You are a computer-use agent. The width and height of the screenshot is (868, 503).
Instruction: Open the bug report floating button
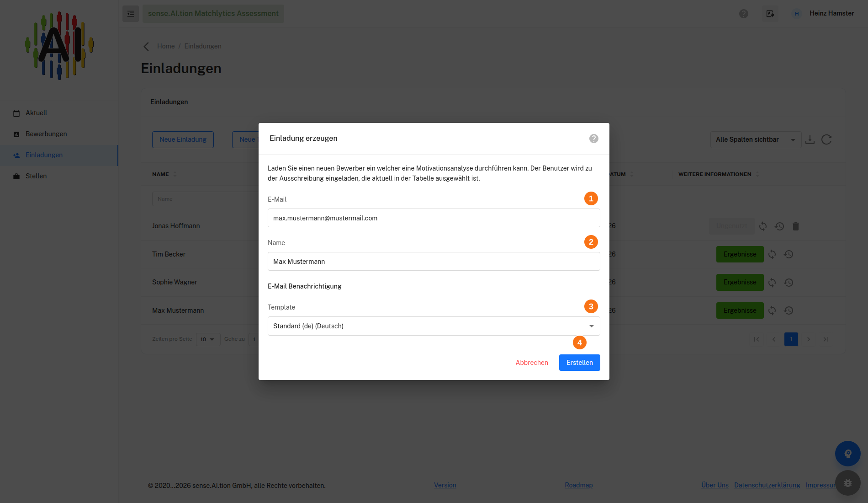tap(848, 483)
